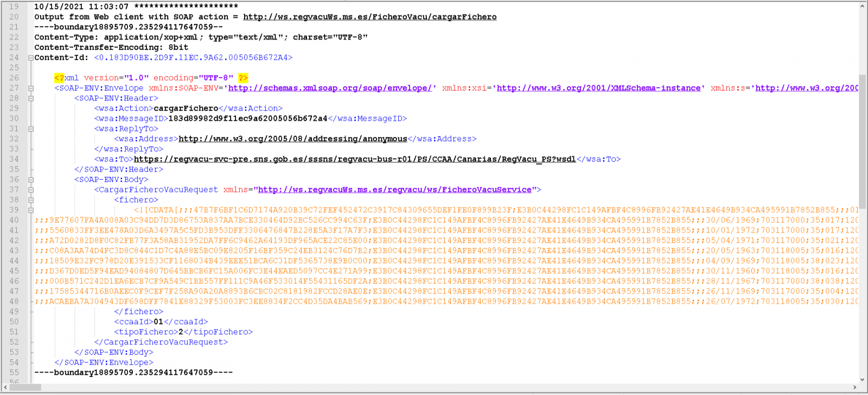Collapse the CDATA block fold marker
Image resolution: width=868 pixels, height=395 pixels.
31,211
